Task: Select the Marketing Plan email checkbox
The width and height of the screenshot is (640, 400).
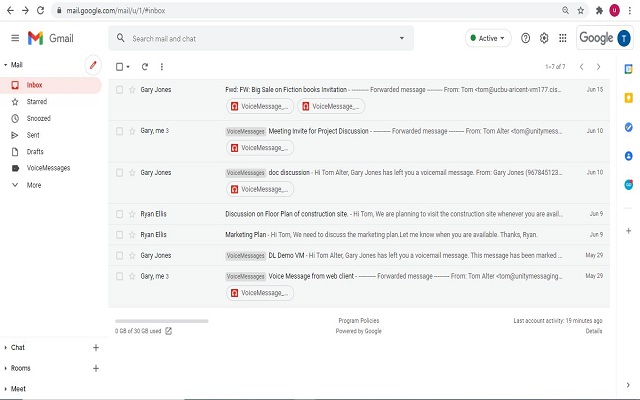Action: point(119,235)
